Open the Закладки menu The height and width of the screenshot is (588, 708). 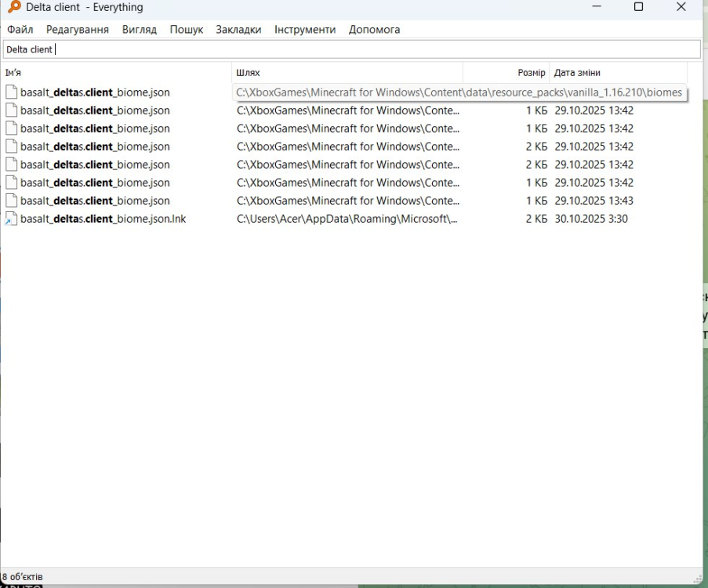coord(238,29)
